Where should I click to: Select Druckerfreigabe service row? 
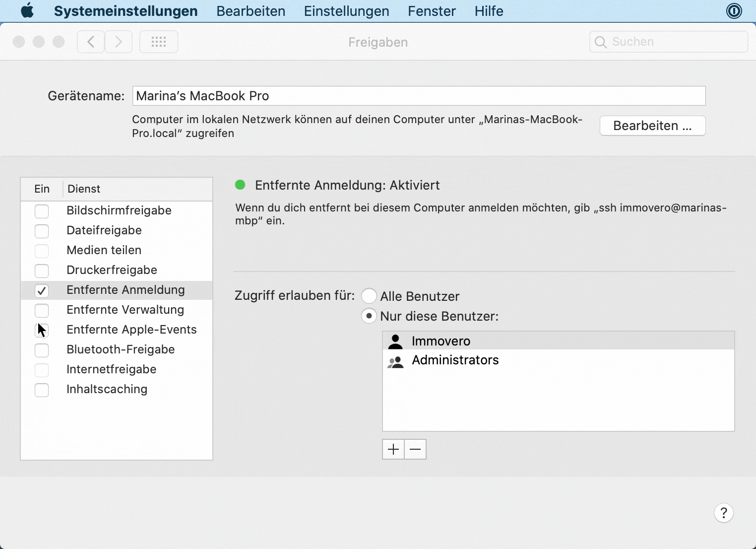pos(117,270)
